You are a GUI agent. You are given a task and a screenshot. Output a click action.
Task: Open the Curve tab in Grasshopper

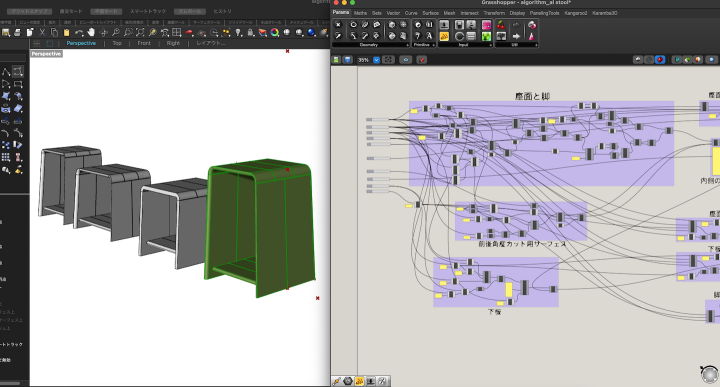[411, 13]
